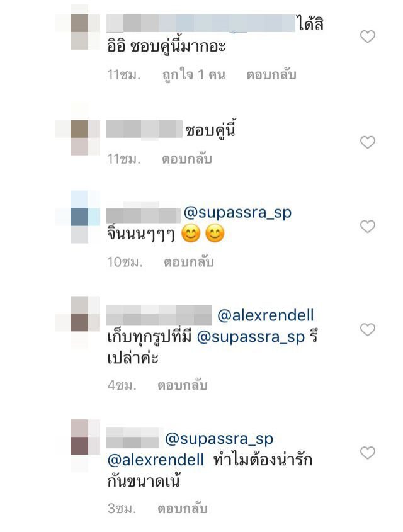
Task: Tap ตอบกลับ under the 4ชม. comment
Action: (183, 385)
